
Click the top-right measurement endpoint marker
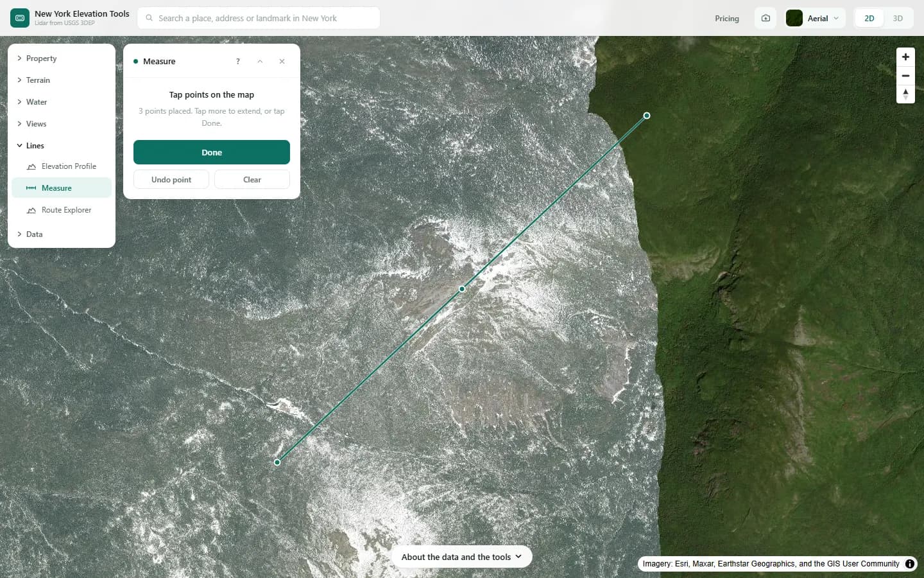click(647, 116)
